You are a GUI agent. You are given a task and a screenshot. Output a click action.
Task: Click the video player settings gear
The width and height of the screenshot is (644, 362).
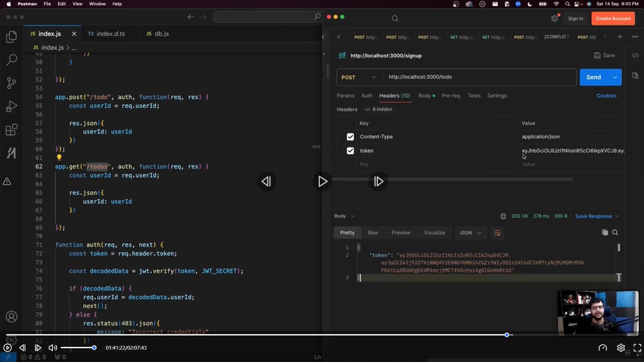point(621,348)
